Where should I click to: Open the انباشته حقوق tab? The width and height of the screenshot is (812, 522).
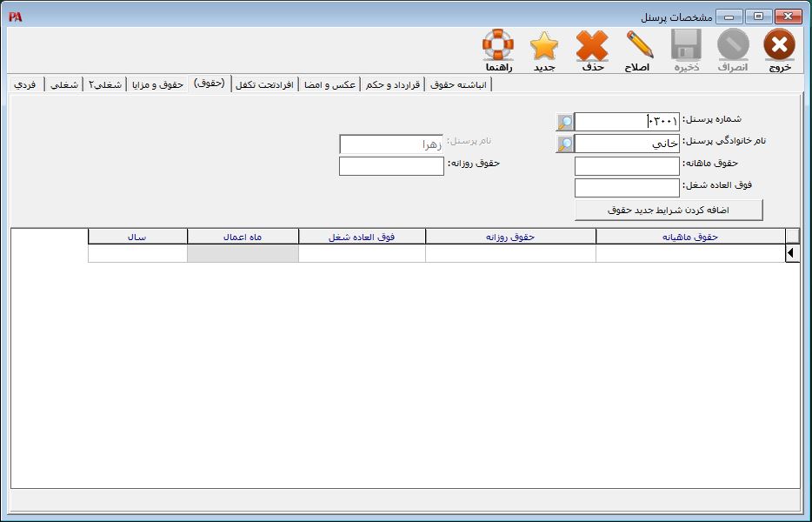pos(460,84)
